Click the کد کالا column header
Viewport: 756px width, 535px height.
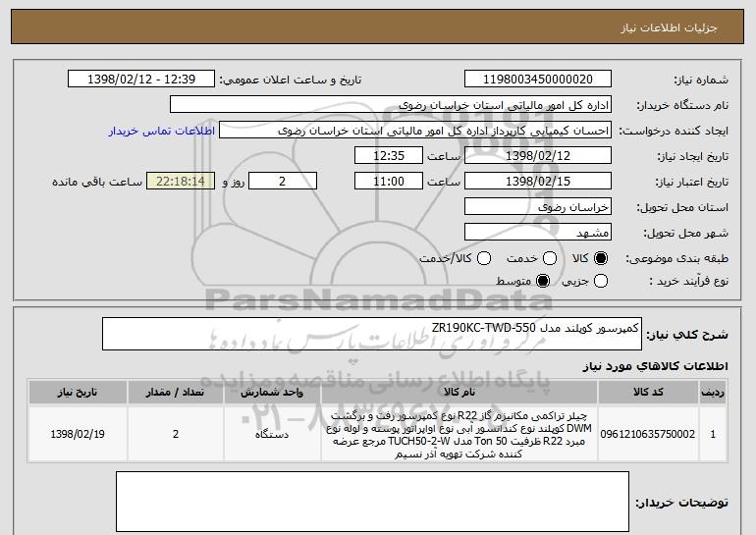click(x=648, y=393)
